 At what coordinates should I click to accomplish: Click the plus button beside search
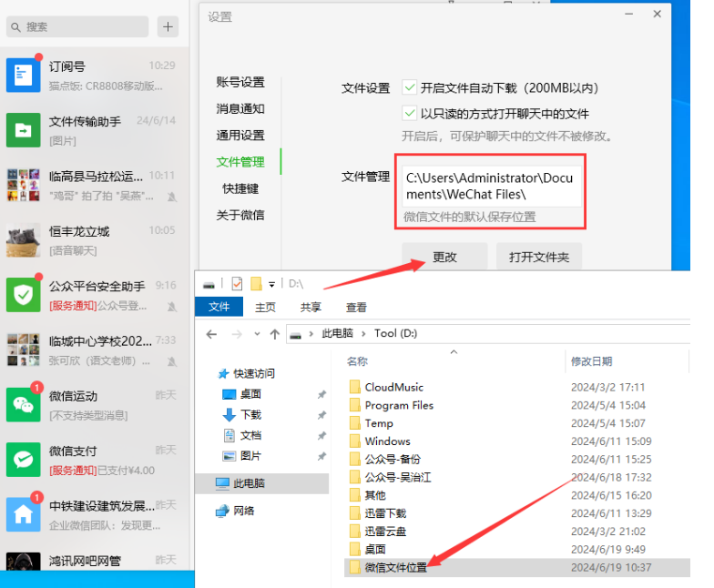[x=168, y=27]
